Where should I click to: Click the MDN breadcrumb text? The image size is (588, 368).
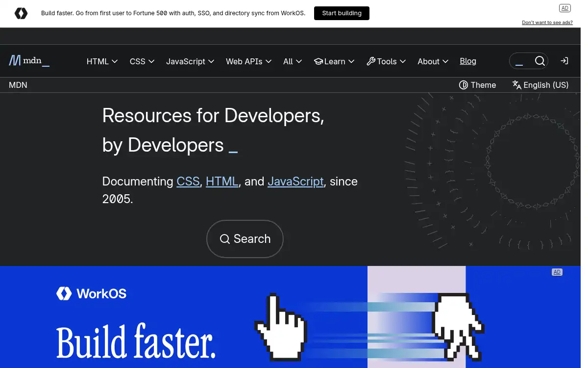pos(18,85)
